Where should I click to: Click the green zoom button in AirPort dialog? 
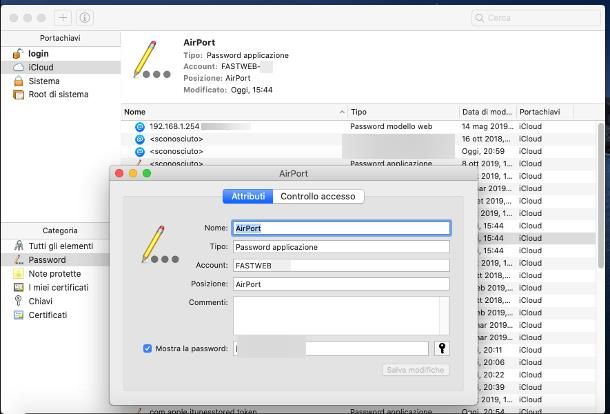[147, 173]
